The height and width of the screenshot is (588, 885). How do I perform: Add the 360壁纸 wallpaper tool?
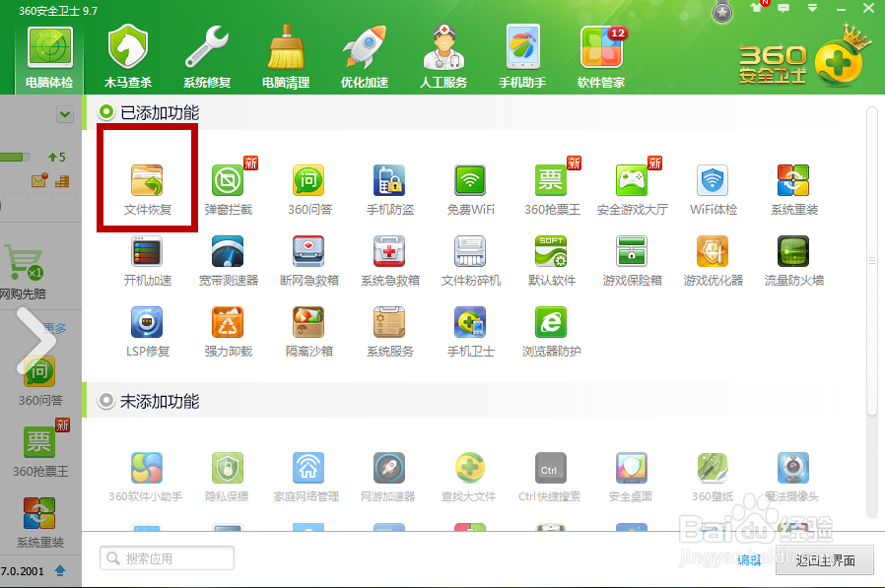coord(713,478)
